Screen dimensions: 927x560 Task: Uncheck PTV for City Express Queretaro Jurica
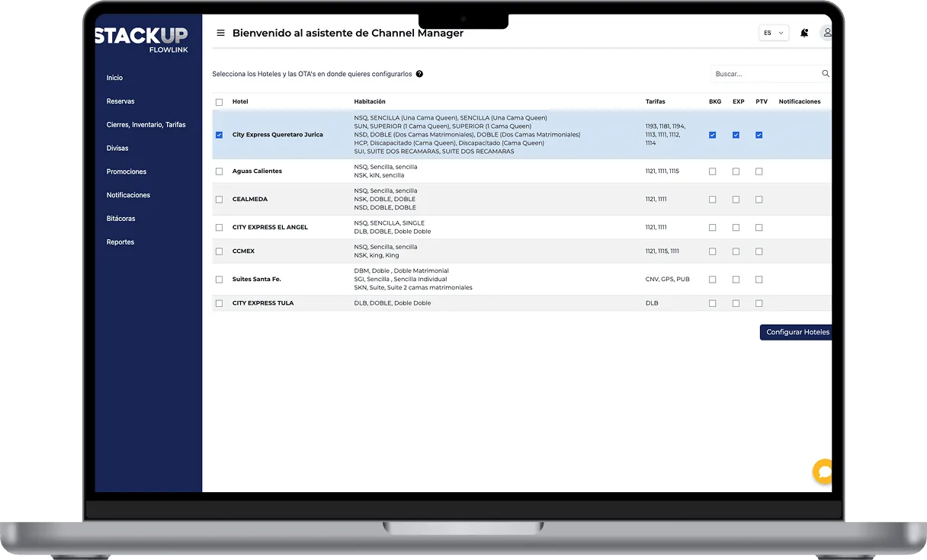(x=759, y=135)
